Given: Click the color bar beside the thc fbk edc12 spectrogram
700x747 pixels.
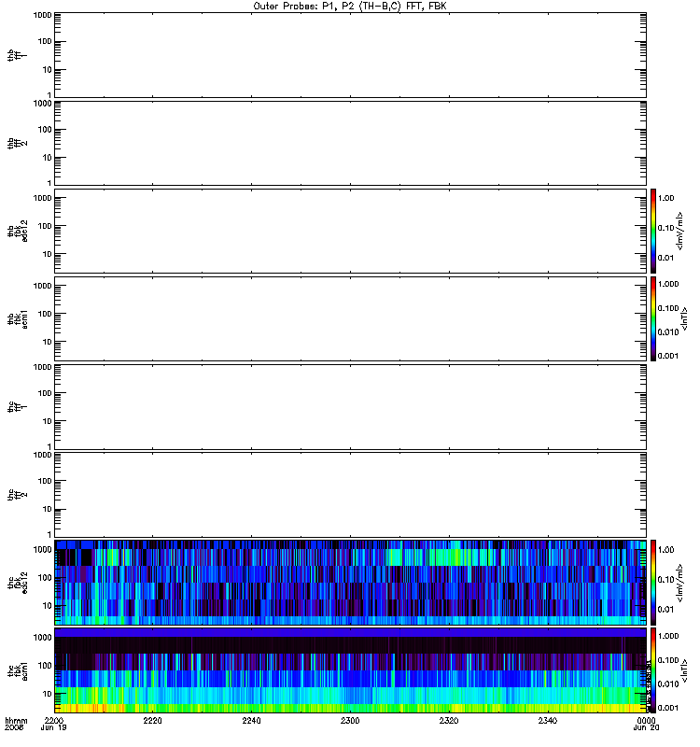Looking at the screenshot, I should pos(653,582).
